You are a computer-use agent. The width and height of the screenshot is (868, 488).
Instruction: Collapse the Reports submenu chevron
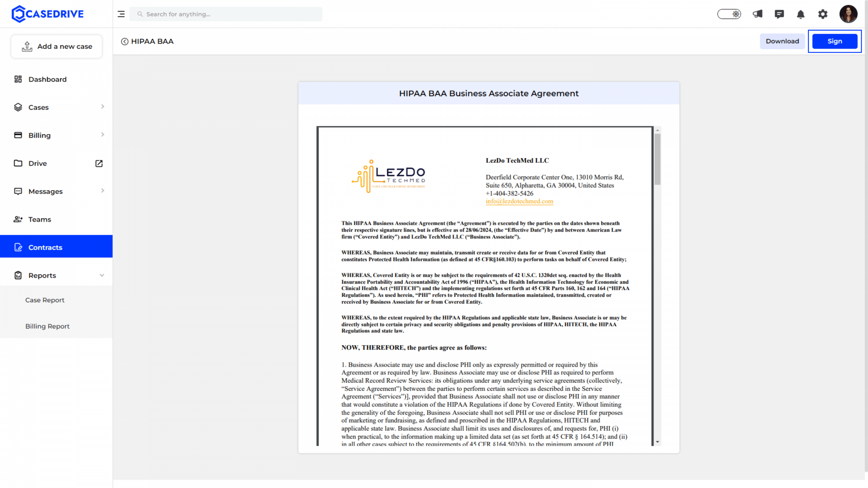point(102,275)
